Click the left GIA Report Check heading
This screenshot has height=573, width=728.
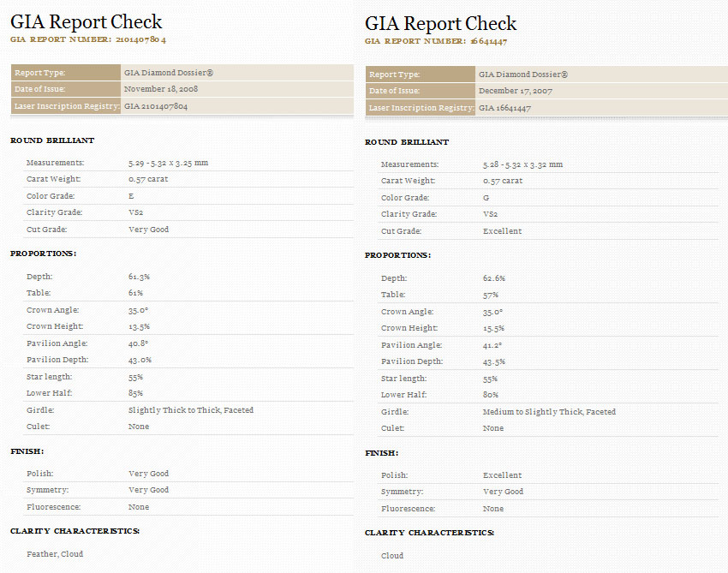(86, 22)
